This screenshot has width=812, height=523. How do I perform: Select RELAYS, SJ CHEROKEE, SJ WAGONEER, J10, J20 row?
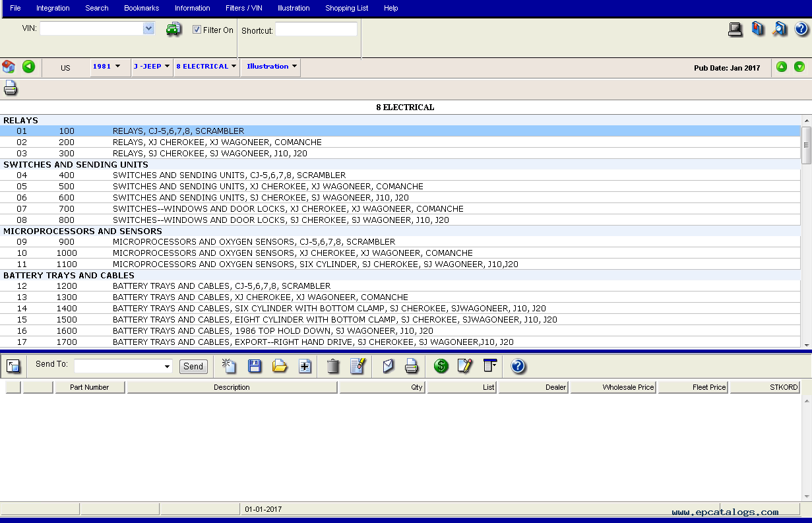pyautogui.click(x=400, y=154)
